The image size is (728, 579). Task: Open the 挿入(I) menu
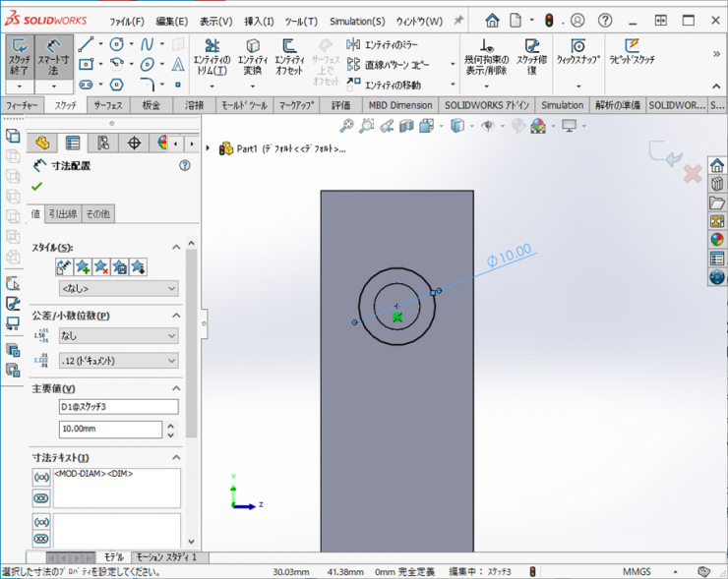[x=259, y=21]
